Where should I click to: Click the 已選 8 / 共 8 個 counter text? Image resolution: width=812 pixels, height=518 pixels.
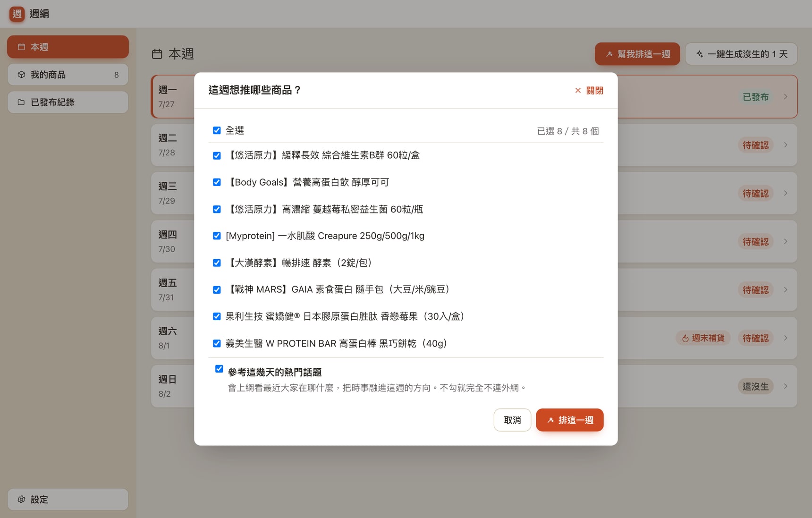(568, 131)
